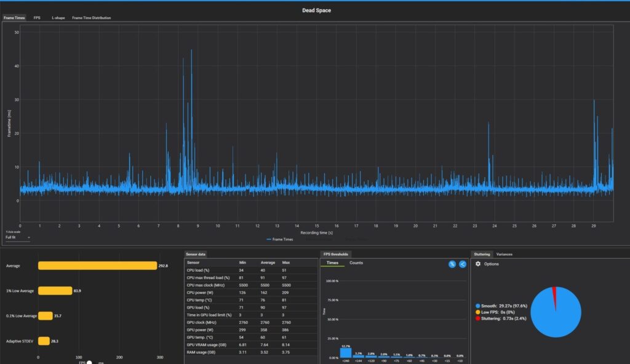Click the Options label in Stuttering panel

(492, 264)
